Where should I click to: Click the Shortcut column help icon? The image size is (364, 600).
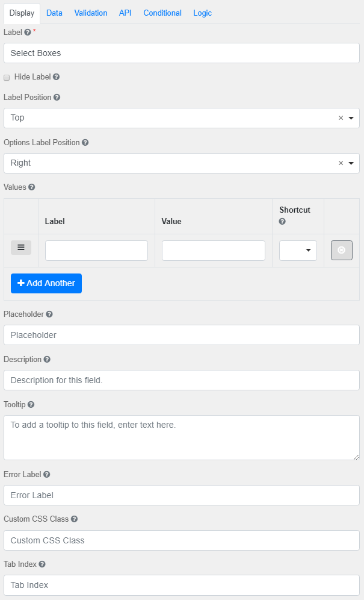click(x=282, y=222)
